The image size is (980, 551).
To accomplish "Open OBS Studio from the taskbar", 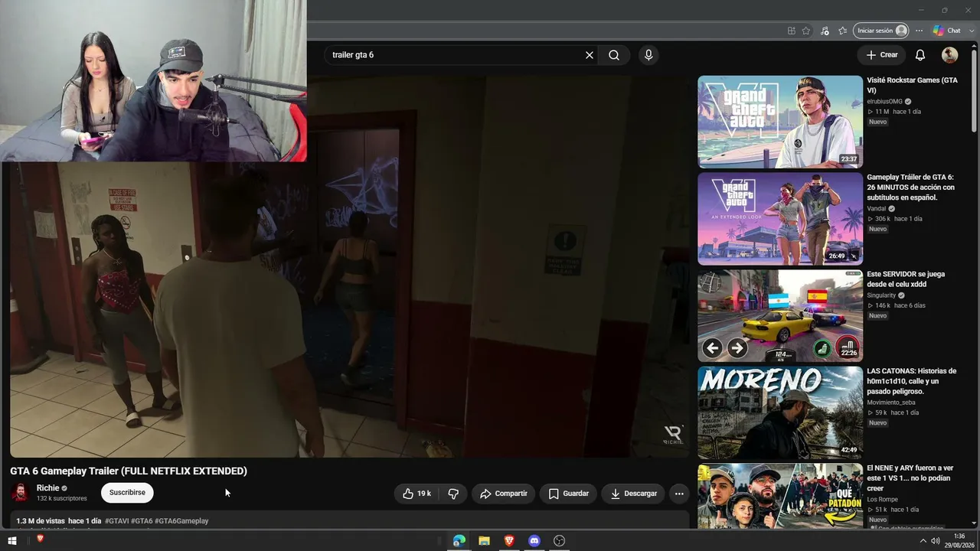I will tap(560, 541).
